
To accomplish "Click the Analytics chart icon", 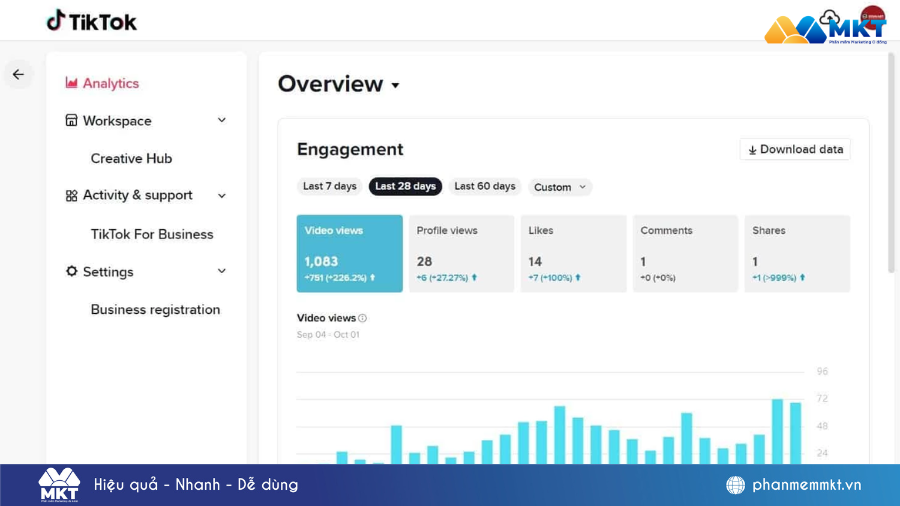I will 71,83.
